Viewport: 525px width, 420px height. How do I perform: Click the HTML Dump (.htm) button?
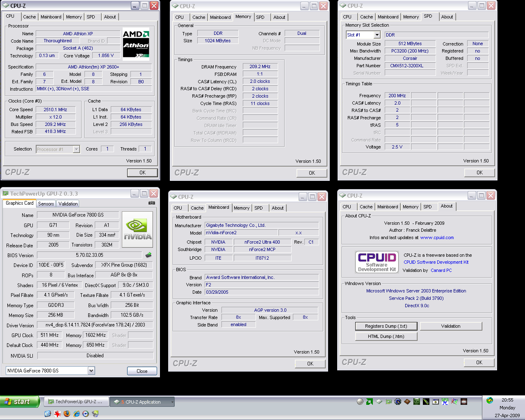[x=386, y=336]
